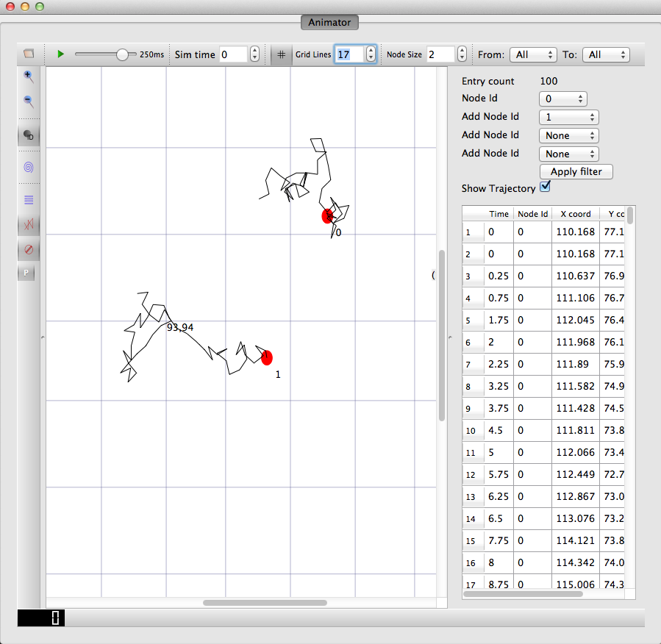This screenshot has height=644, width=661.
Task: Click the Apply filter button
Action: point(576,171)
